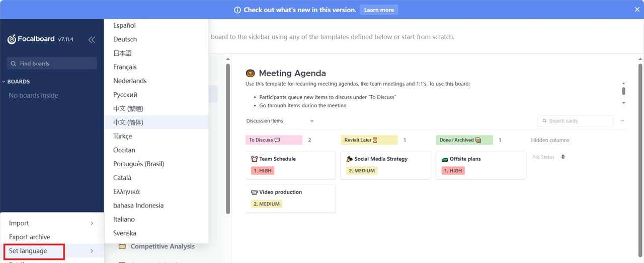Select the Français language option
The height and width of the screenshot is (263, 644).
point(125,67)
